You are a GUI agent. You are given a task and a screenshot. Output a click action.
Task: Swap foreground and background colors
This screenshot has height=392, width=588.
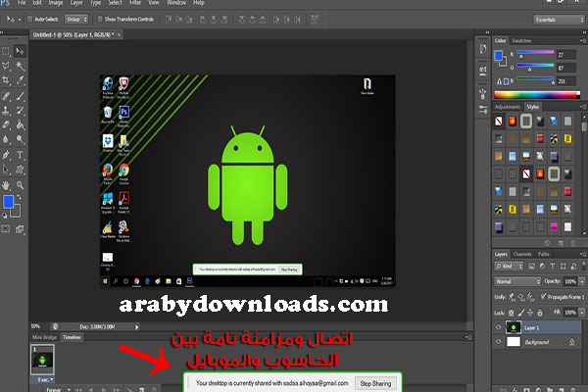pos(20,197)
